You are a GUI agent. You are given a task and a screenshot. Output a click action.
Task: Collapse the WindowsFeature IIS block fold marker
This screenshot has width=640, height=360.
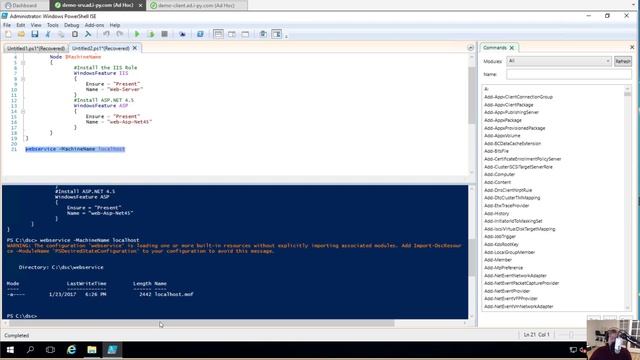pos(23,79)
